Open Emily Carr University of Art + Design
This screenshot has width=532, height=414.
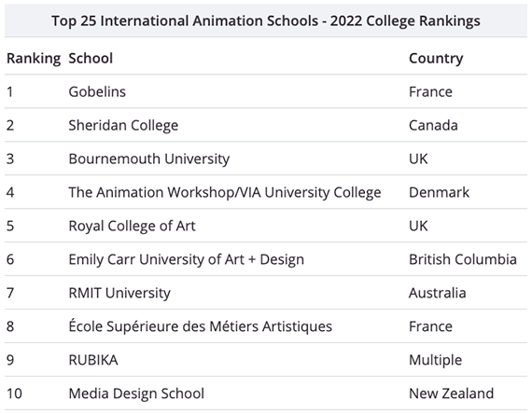187,260
